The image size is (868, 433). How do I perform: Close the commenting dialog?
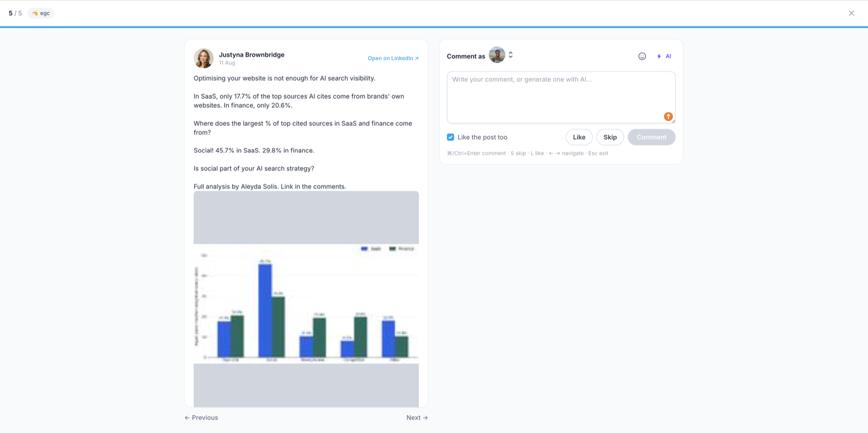point(851,13)
